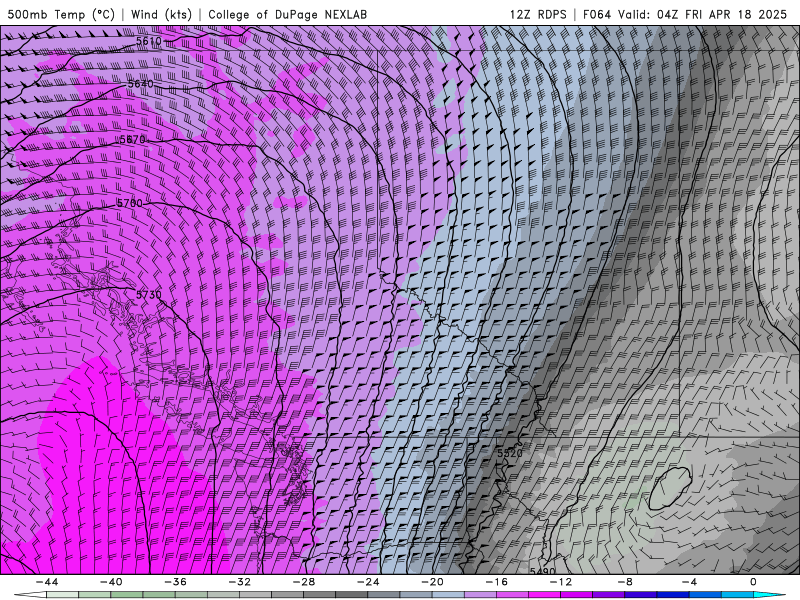
Task: Click the -32 colorbar tick label
Action: tap(239, 582)
